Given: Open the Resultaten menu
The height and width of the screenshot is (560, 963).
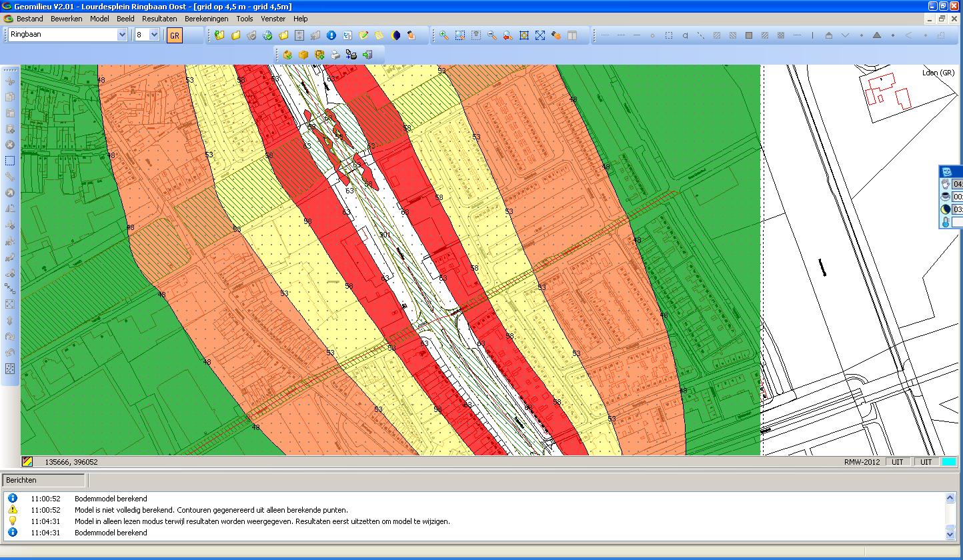Looking at the screenshot, I should point(159,19).
